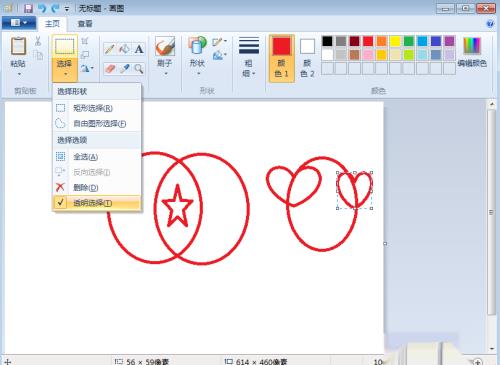500x365 pixels.
Task: Open Edit colors rainbow palette
Action: 472,46
